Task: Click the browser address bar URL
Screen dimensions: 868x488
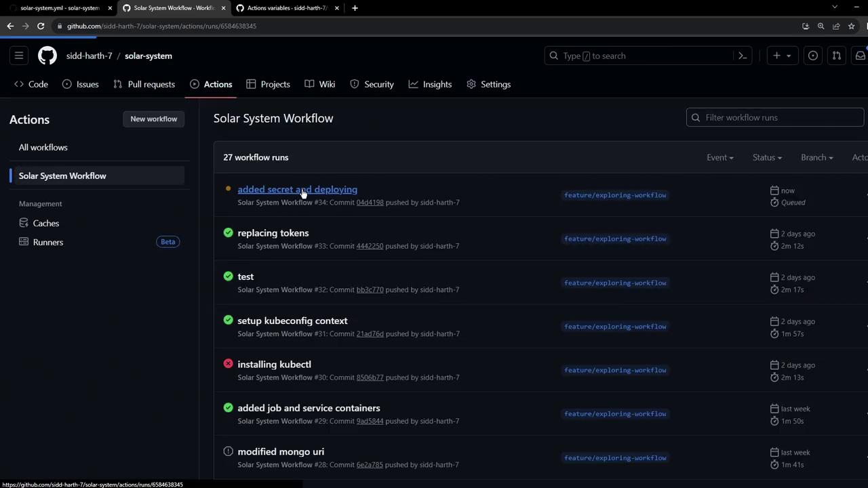Action: 161,26
